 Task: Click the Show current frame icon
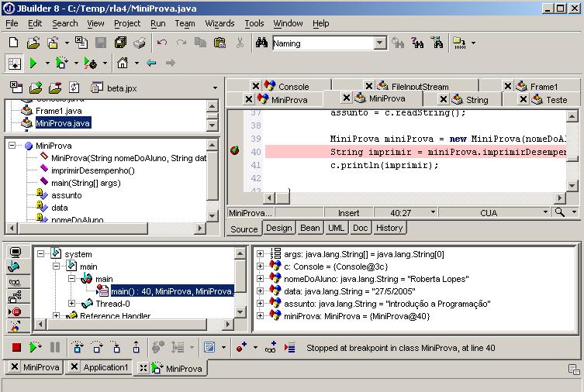290,347
